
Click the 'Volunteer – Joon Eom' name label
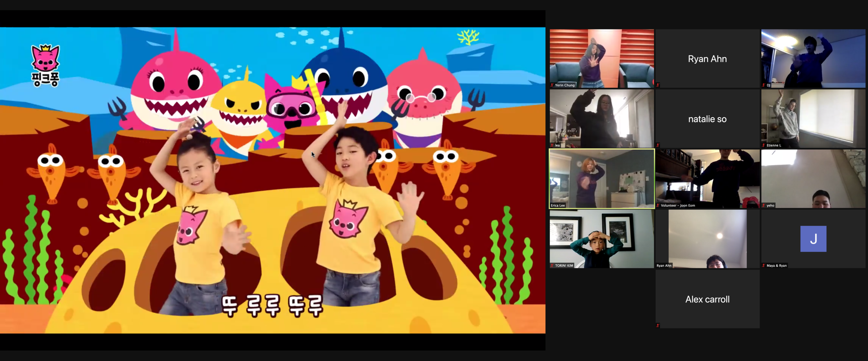pos(678,205)
